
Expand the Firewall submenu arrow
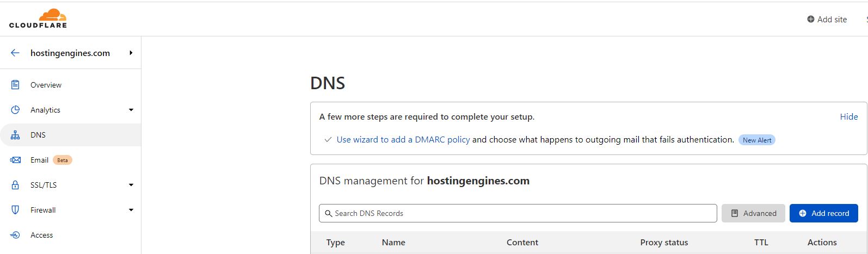[131, 210]
